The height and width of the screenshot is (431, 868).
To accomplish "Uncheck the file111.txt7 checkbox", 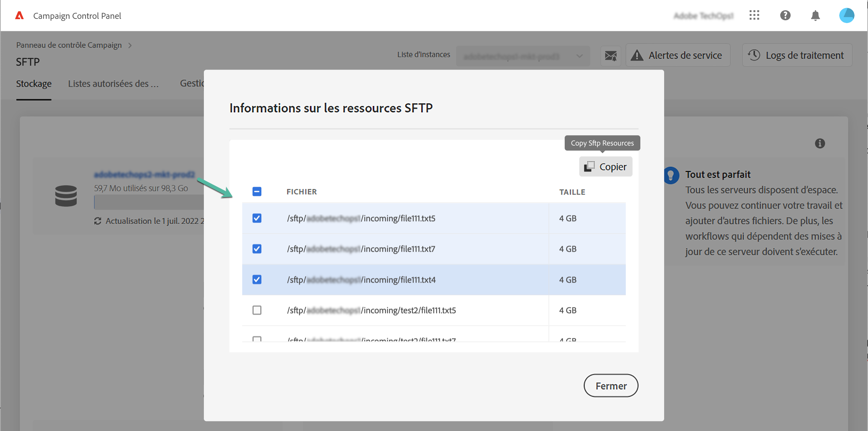I will [257, 249].
